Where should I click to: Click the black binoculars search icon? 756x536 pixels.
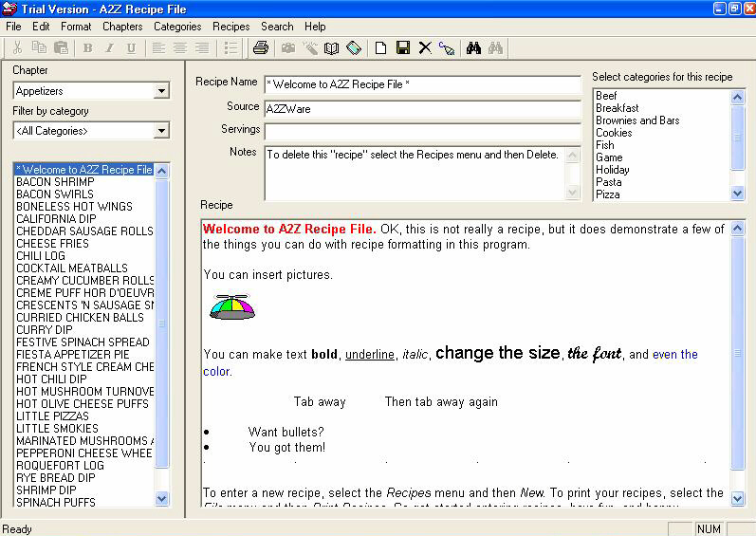473,47
